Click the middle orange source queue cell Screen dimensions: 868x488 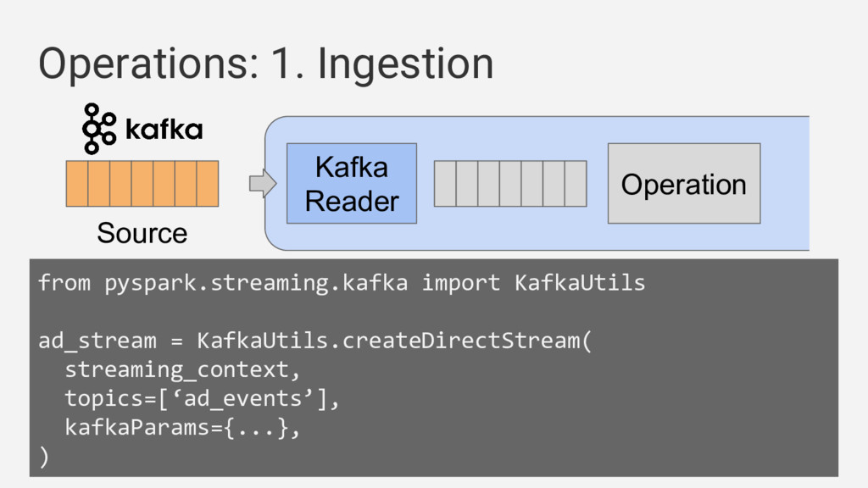142,184
